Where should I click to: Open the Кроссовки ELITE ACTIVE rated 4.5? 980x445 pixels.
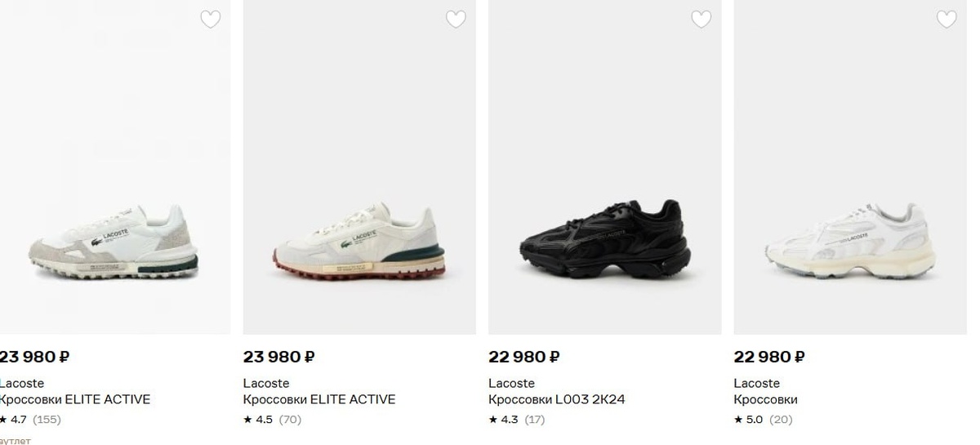[x=319, y=399]
